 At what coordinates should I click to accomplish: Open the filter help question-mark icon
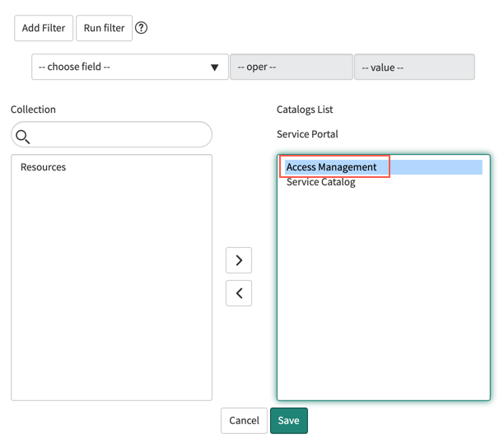(x=141, y=28)
